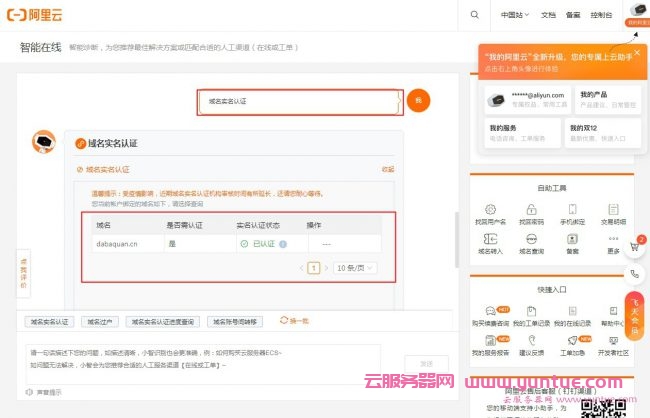Open 建议反馈 feedback shortcut
Screen dimensions: 650x418
point(533,340)
